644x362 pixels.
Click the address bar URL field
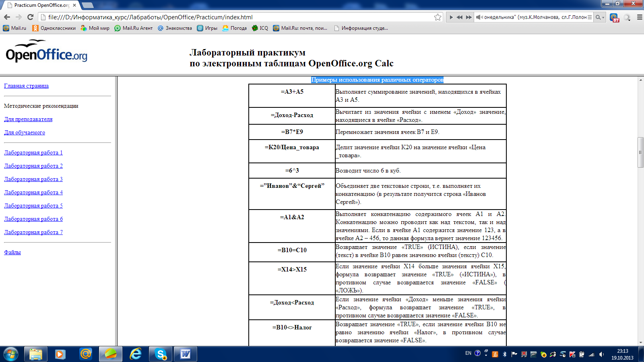coord(240,17)
